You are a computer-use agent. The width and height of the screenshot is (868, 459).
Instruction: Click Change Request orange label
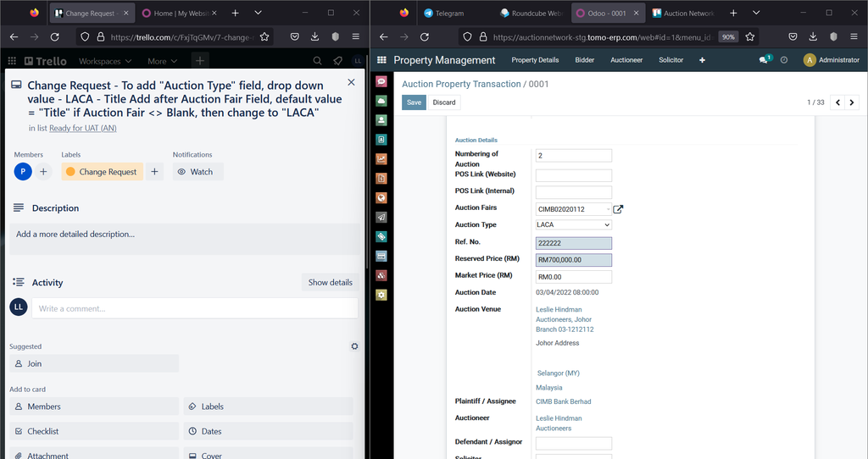tap(103, 171)
